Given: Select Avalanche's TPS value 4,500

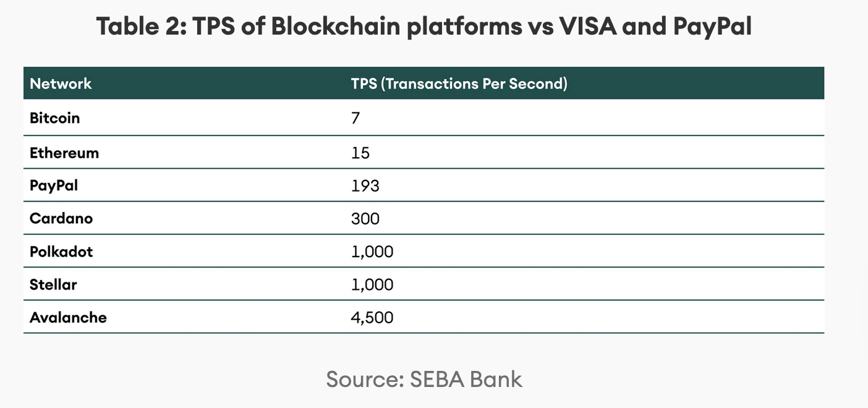Looking at the screenshot, I should [372, 318].
